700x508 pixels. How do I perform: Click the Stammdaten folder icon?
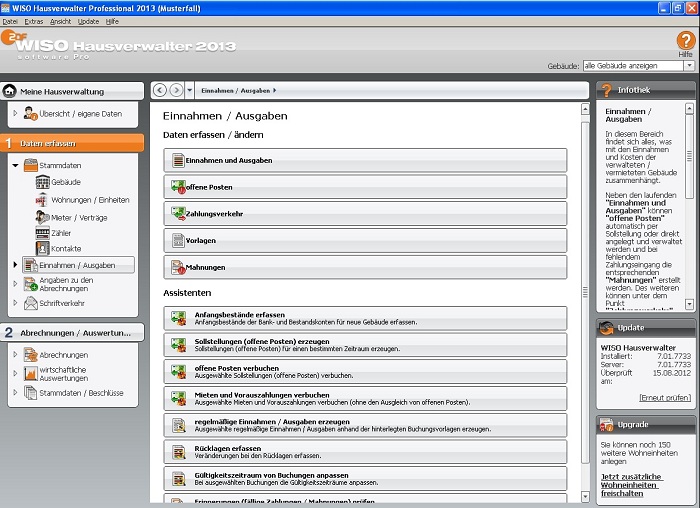click(30, 165)
